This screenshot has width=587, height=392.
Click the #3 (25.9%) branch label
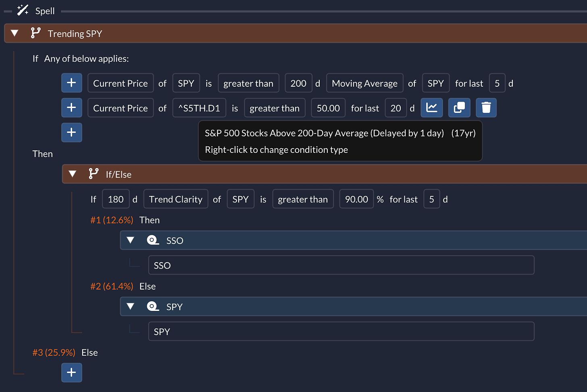[x=54, y=352]
